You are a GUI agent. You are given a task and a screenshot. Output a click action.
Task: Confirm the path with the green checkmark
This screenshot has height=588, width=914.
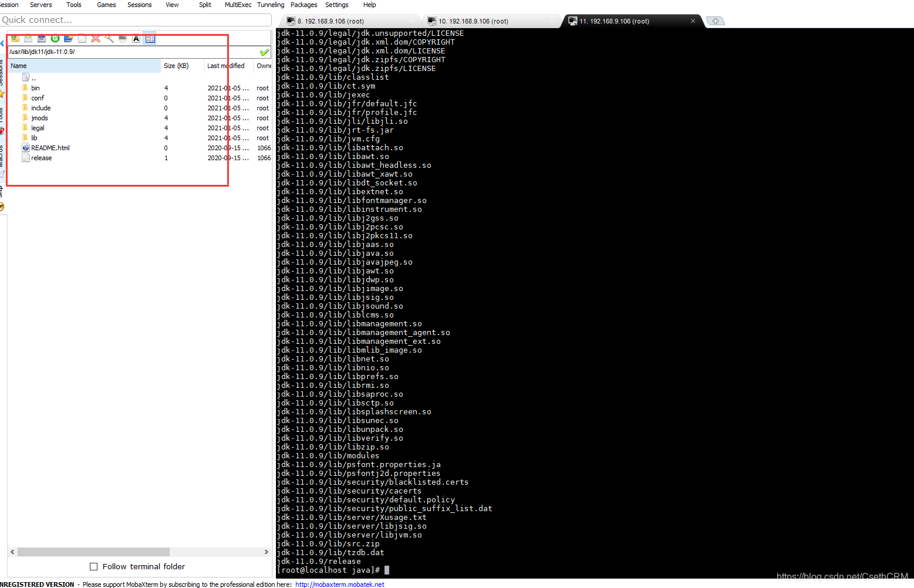pyautogui.click(x=264, y=52)
